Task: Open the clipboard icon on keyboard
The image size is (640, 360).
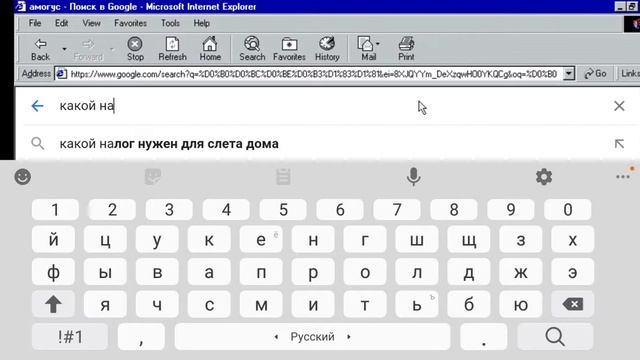Action: (x=283, y=177)
